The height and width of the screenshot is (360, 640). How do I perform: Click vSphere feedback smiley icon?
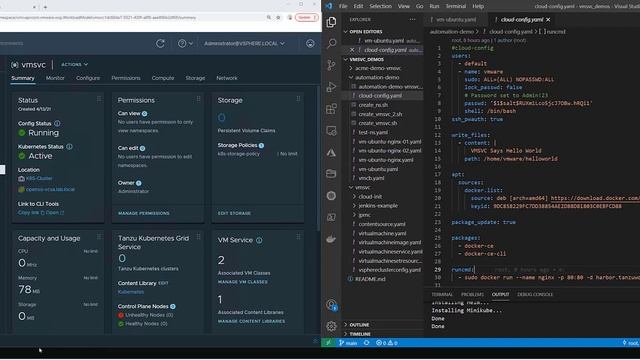pos(310,43)
